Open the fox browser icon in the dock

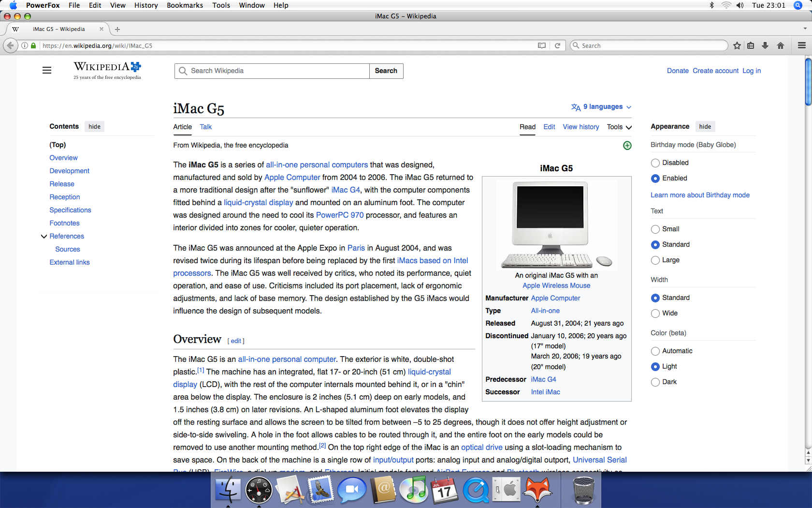click(x=537, y=490)
